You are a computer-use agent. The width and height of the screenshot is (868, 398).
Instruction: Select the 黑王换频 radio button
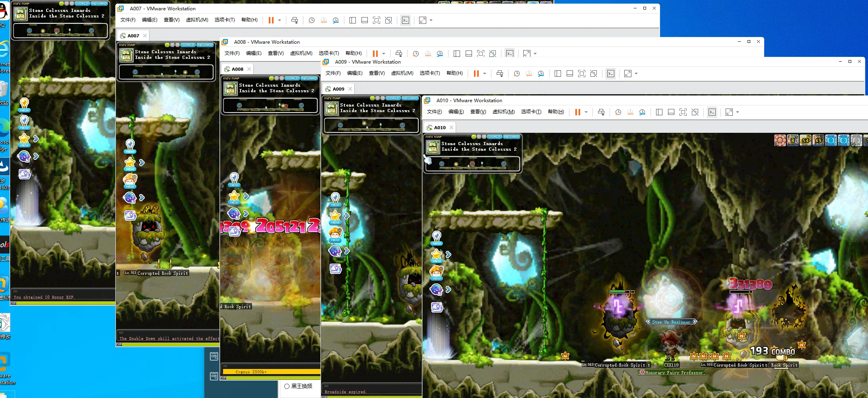(287, 386)
